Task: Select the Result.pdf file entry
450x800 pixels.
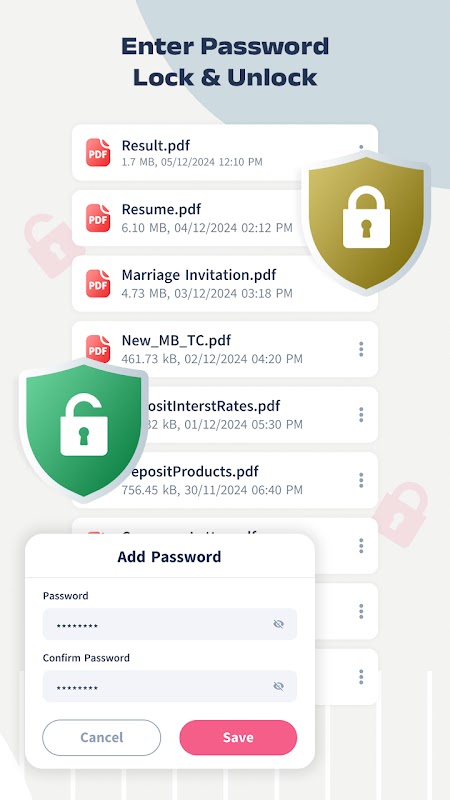Action: point(225,153)
